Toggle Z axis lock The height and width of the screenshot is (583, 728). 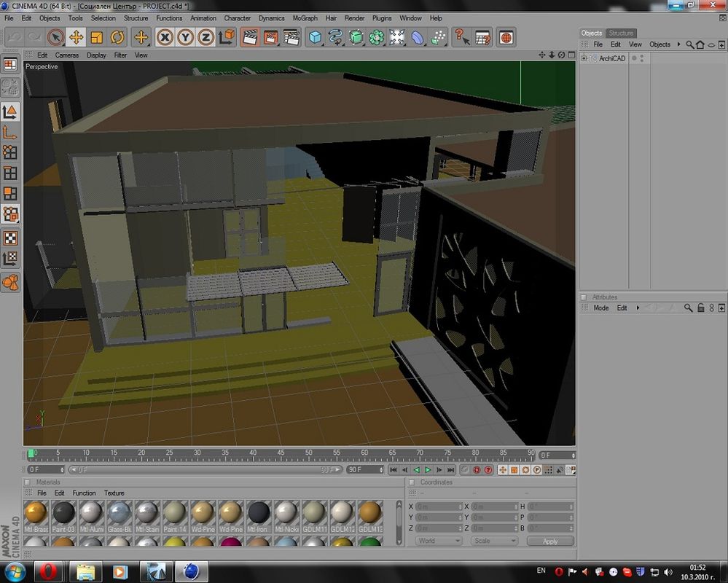(x=206, y=36)
